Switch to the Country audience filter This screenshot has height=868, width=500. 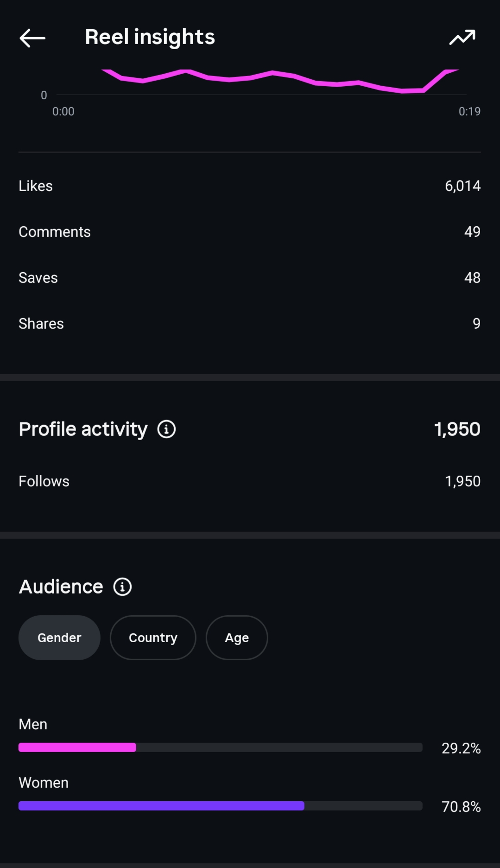click(x=153, y=638)
